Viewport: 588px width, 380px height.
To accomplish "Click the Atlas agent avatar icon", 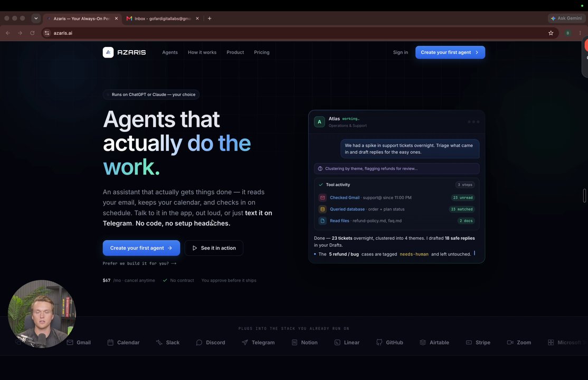I will pos(319,122).
